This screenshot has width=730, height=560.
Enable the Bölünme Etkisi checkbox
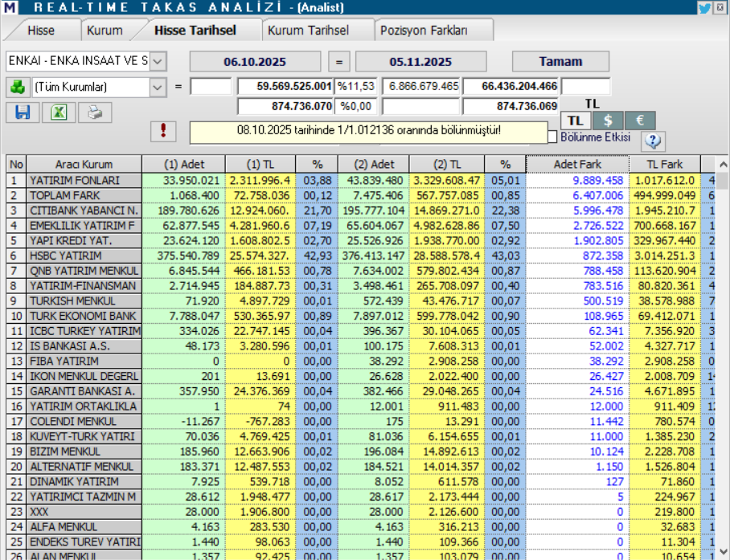pos(552,137)
